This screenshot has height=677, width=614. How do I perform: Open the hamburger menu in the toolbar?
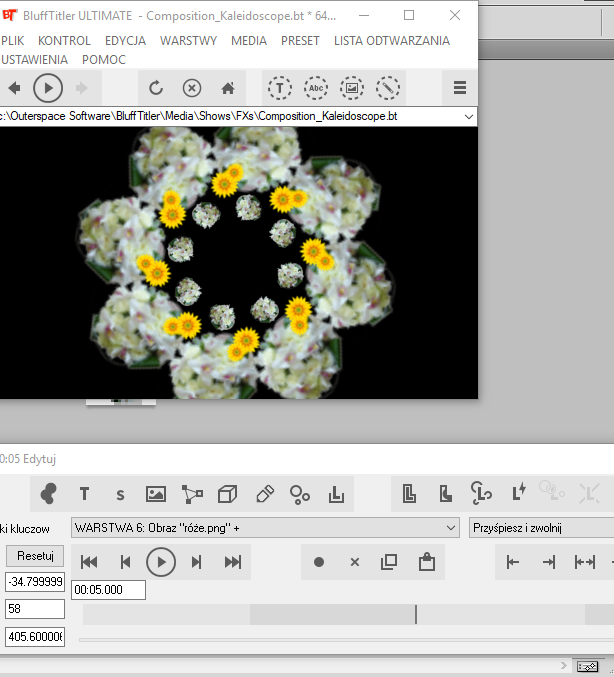[x=460, y=88]
